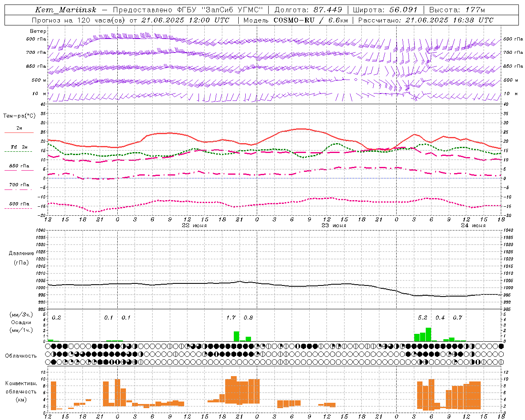Image resolution: width=525 pixels, height=420 pixels.
Task: Click the 'Осадки' precipitation label
Action: click(21, 322)
